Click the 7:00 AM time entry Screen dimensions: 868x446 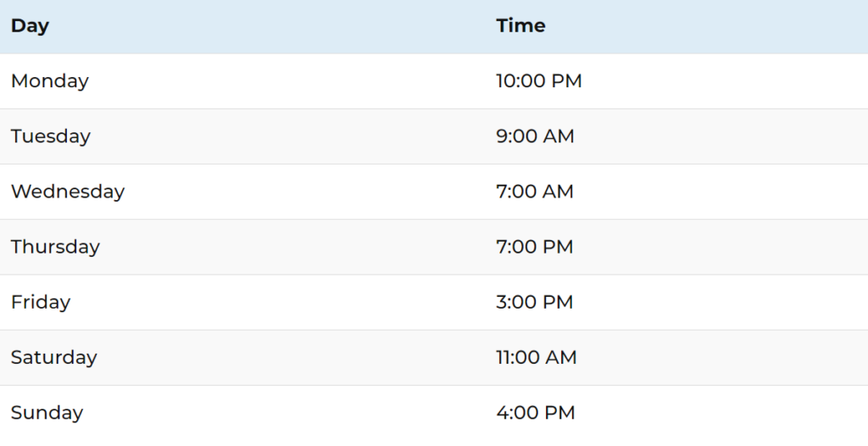point(535,192)
